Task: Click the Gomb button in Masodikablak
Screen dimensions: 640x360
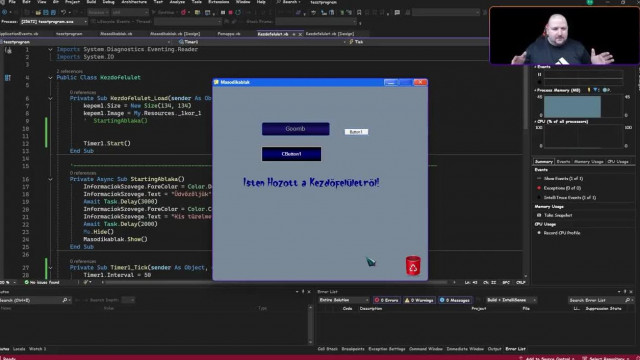Action: [296, 129]
